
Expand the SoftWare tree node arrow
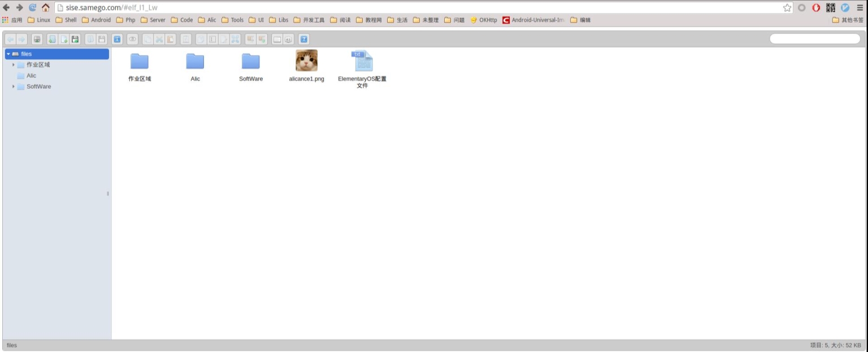pos(14,86)
